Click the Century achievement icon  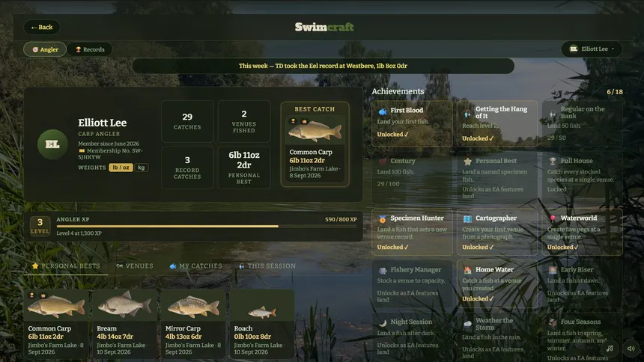coord(383,162)
